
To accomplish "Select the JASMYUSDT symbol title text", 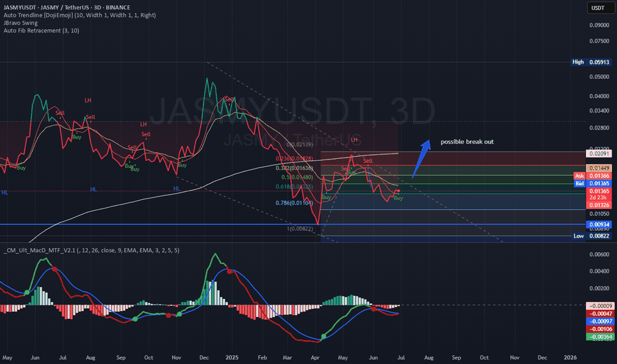I will [67, 7].
